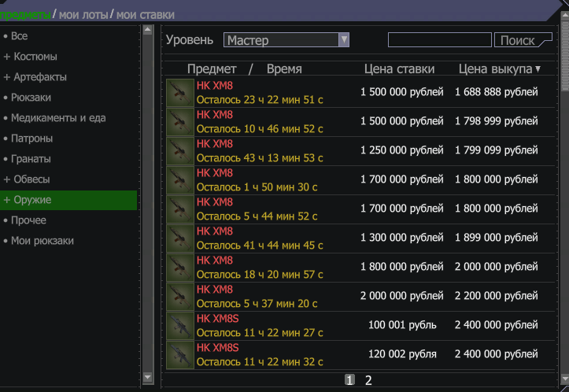Image resolution: width=569 pixels, height=392 pixels.
Task: Click the 1 800 000 рублей bid price
Action: (x=401, y=267)
